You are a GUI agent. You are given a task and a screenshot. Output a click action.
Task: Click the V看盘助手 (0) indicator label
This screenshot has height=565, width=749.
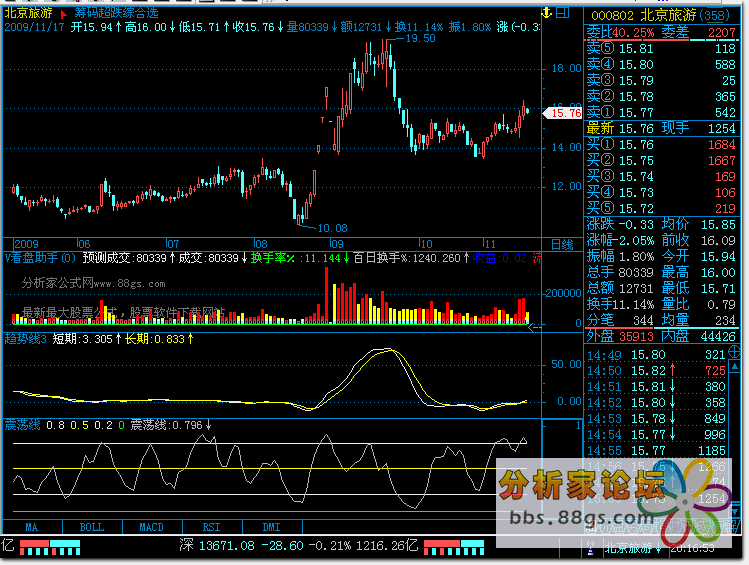40,258
